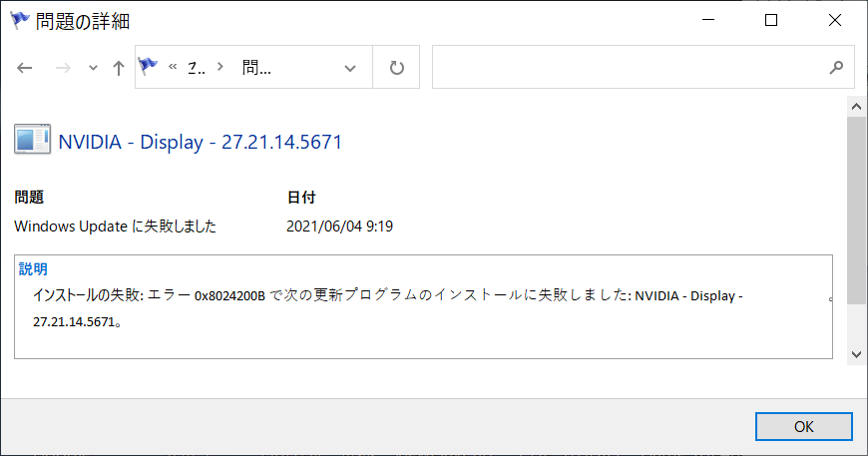Close the 問題の詳細 window

click(835, 20)
